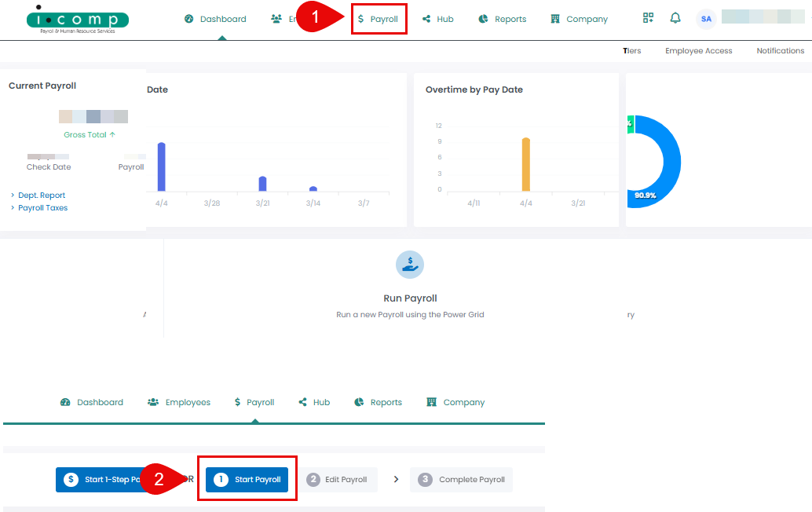The height and width of the screenshot is (512, 812).
Task: Open the Dept. Report link
Action: pyautogui.click(x=42, y=196)
